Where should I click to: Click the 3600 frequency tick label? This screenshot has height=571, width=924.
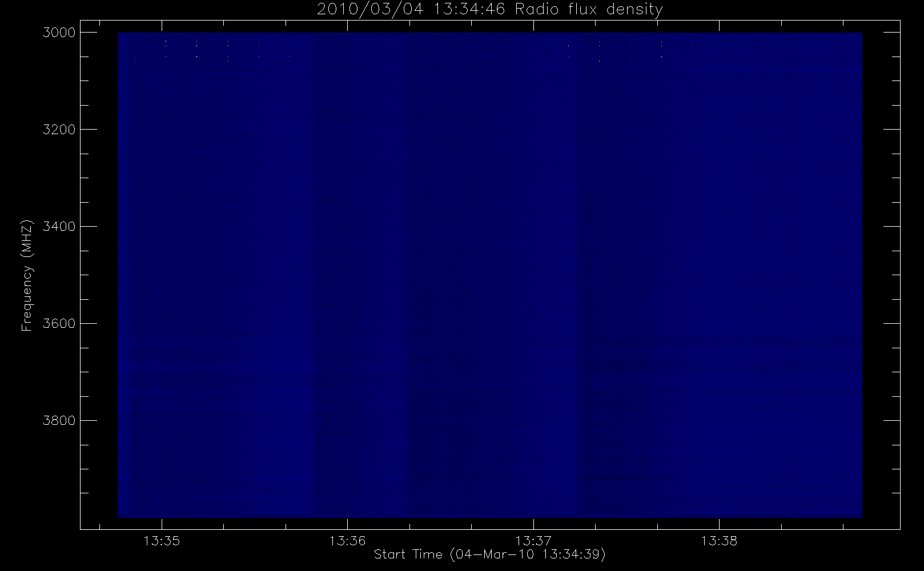point(59,324)
